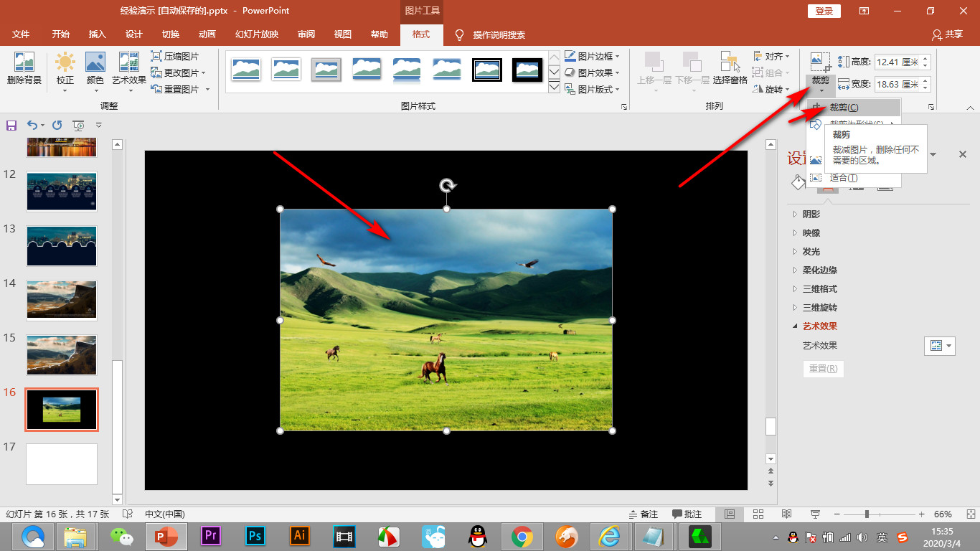Select Fit 适合(T) in crop menu
Screen dimensions: 980x551
854,178
